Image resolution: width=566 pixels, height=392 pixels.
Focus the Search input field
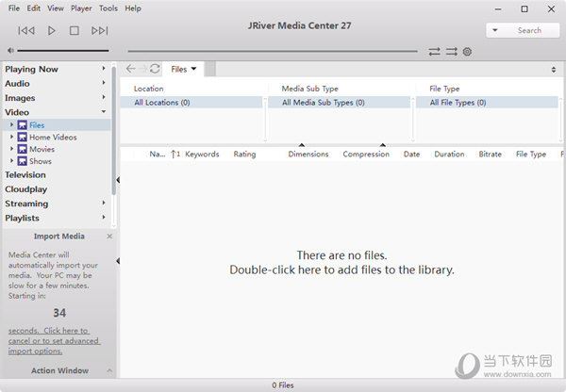click(x=529, y=30)
